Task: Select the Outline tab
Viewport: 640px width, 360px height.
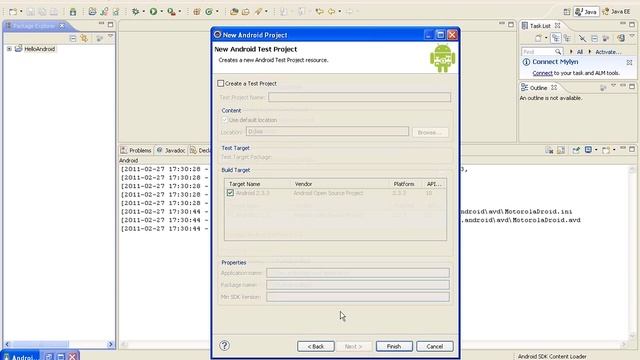Action: (538, 88)
